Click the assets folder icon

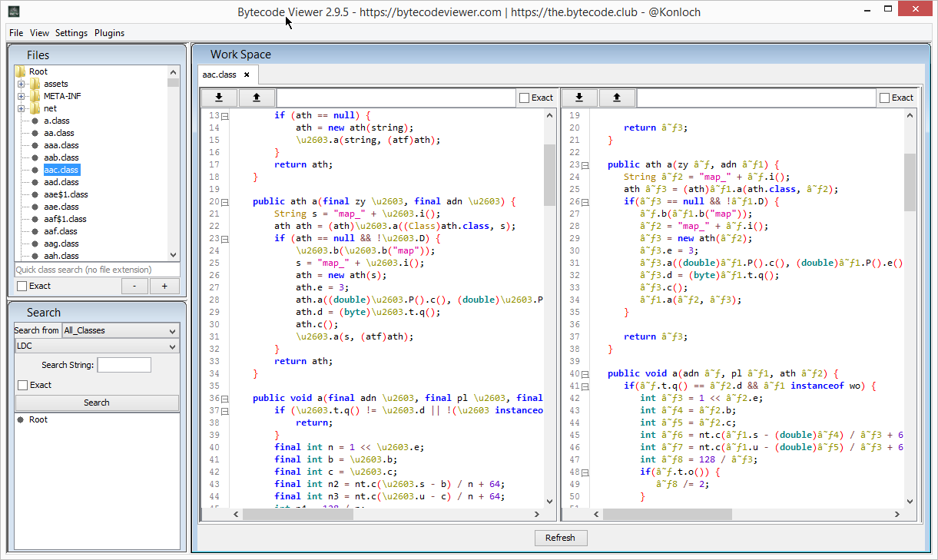(35, 84)
